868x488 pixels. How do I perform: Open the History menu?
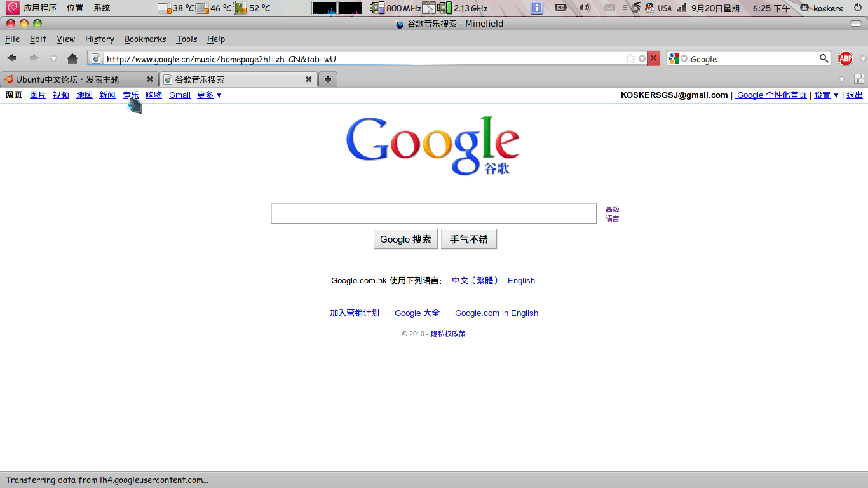(x=100, y=39)
